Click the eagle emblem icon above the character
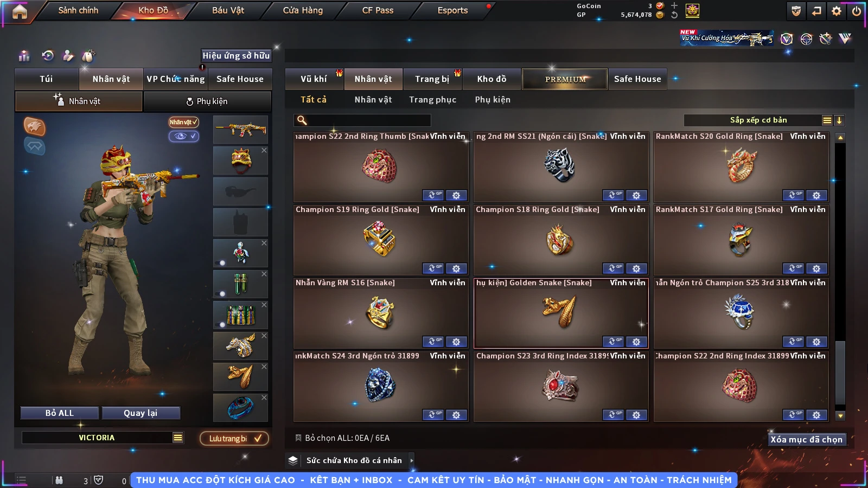 (34, 126)
